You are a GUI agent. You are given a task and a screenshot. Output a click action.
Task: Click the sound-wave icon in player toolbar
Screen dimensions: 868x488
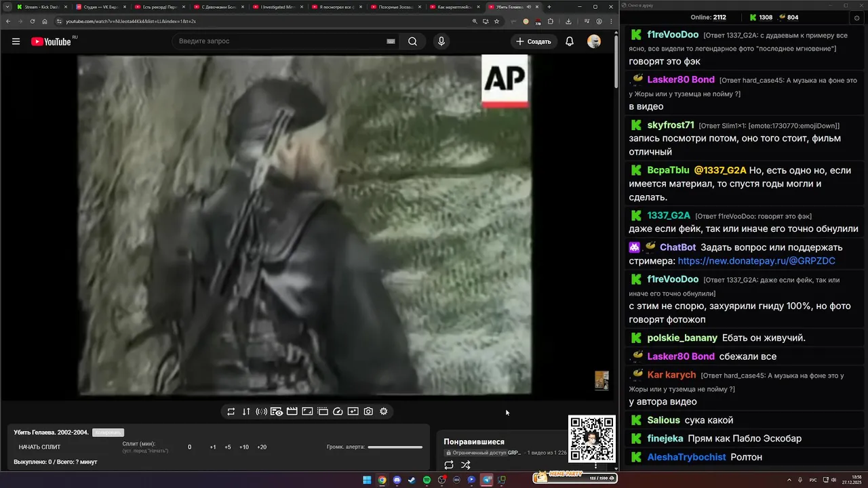pos(261,411)
